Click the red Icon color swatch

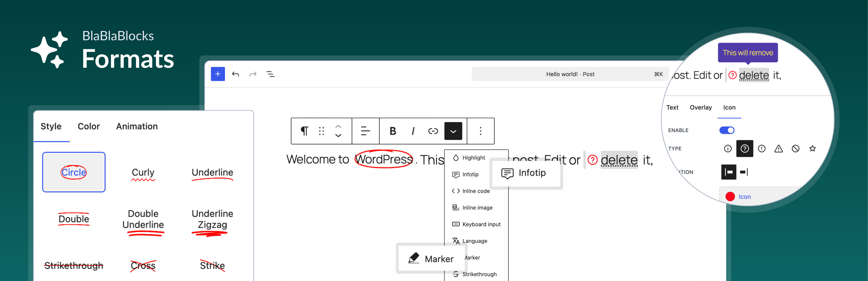click(730, 197)
